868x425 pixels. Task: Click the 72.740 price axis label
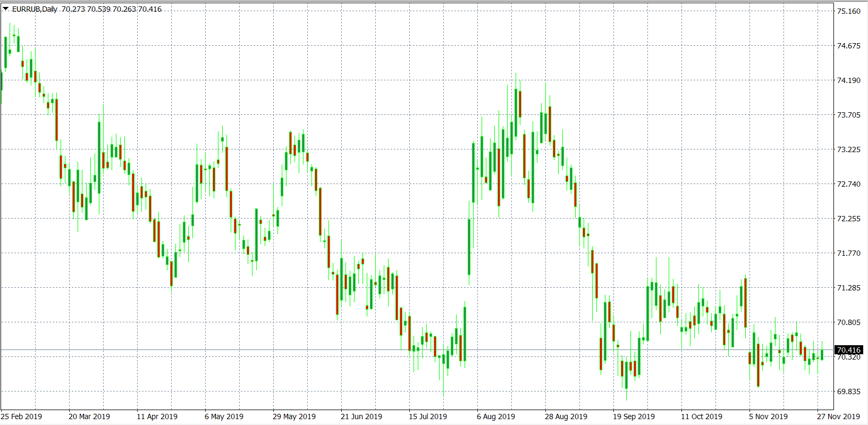pos(849,184)
